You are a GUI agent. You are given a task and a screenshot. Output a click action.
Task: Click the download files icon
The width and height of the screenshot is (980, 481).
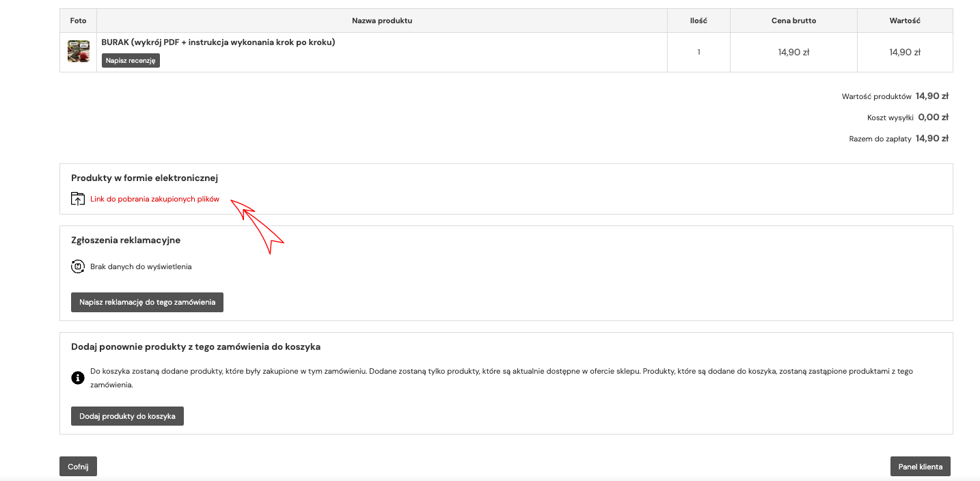click(x=78, y=200)
